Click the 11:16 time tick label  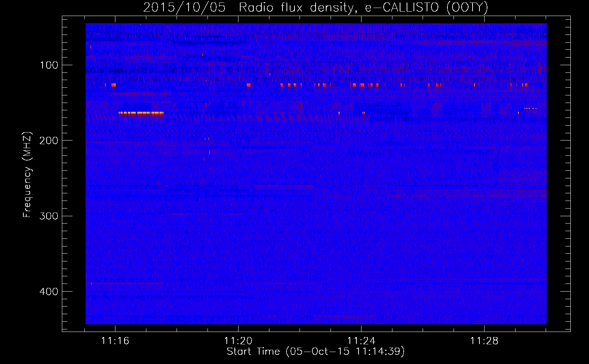[115, 341]
